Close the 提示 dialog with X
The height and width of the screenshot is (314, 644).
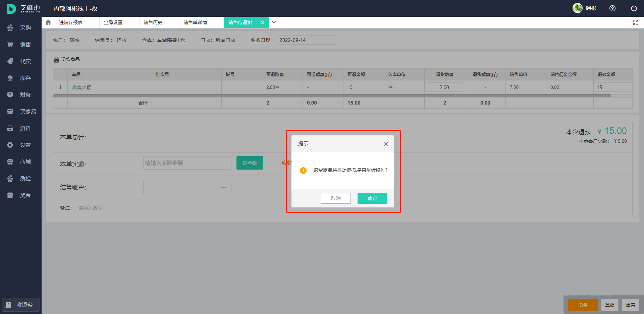click(x=386, y=144)
